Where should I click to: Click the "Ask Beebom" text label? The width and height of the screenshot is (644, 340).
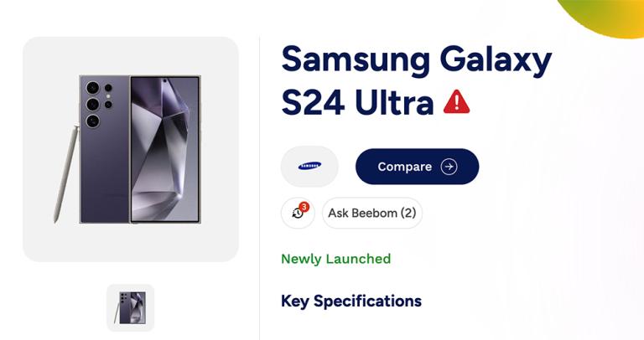pyautogui.click(x=362, y=214)
